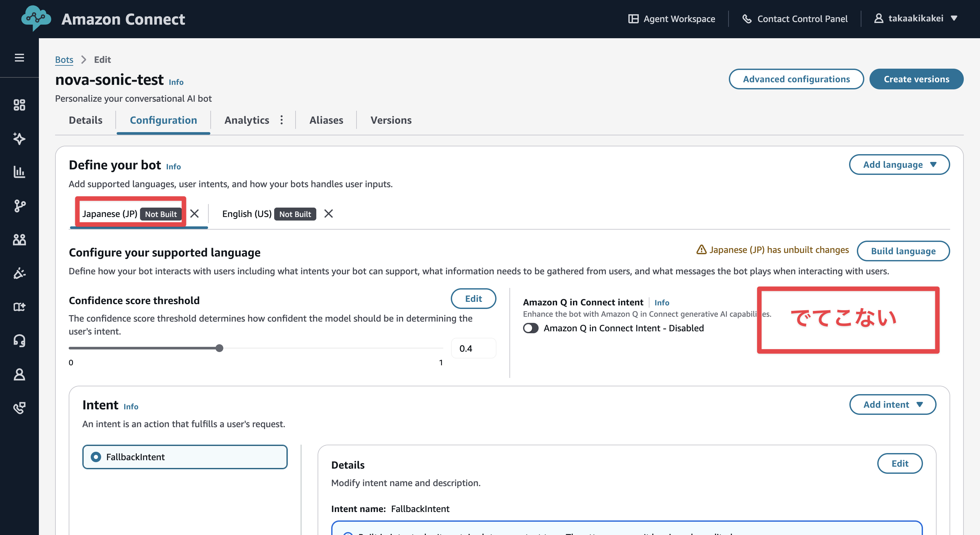Remove the English (US) language tab

coord(328,214)
